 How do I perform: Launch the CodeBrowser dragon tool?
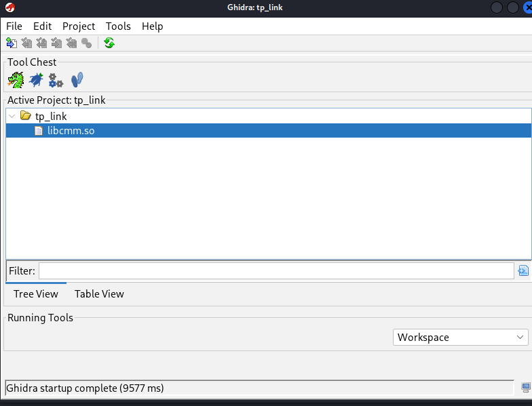pyautogui.click(x=16, y=80)
